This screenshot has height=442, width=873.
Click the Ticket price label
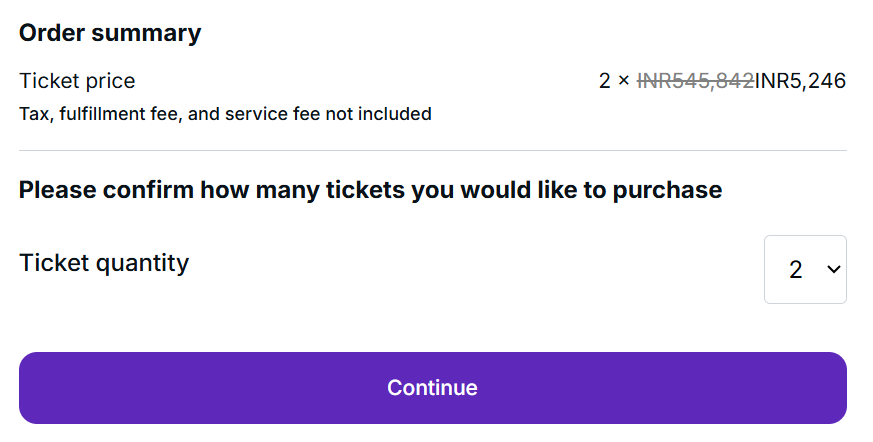point(77,81)
